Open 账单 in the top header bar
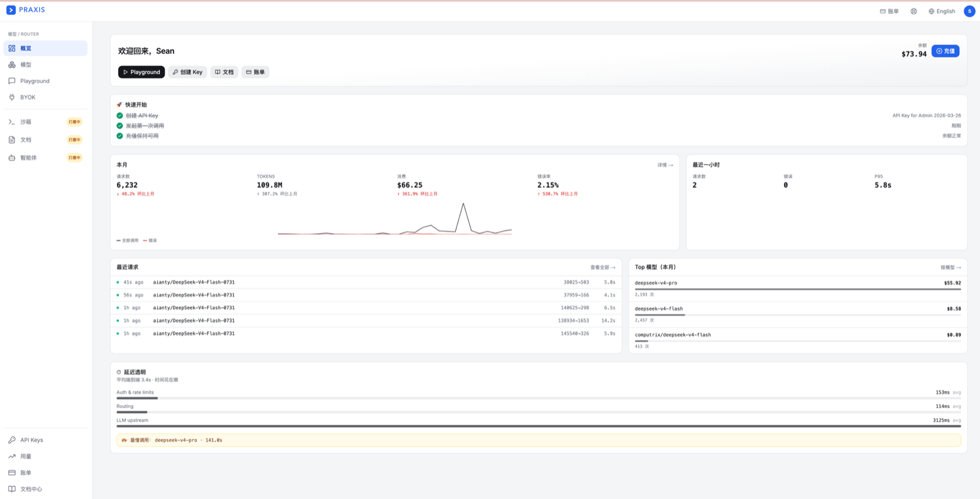This screenshot has width=980, height=499. click(x=889, y=11)
